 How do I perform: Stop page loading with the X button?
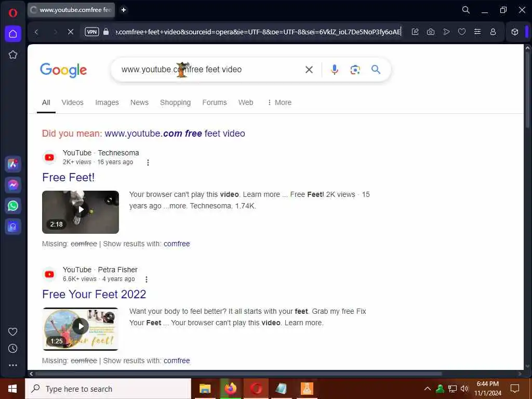point(71,32)
